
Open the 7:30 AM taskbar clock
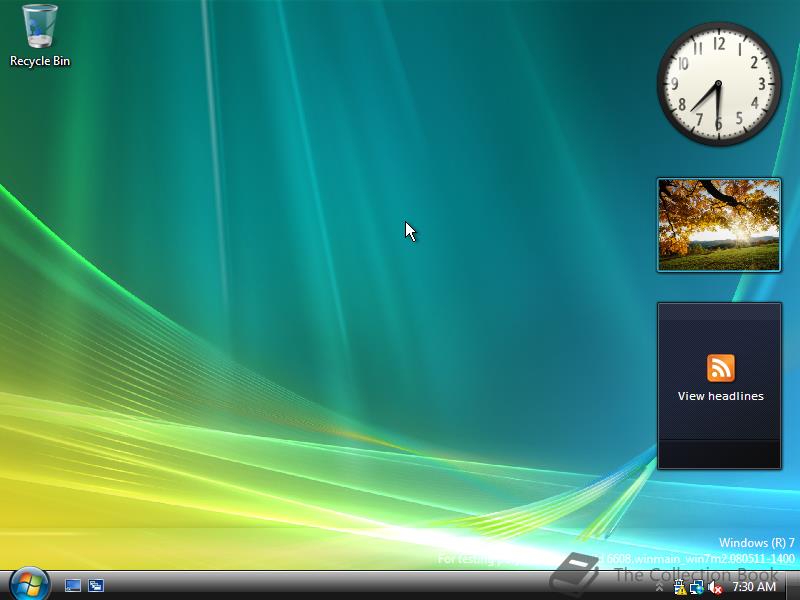[754, 587]
